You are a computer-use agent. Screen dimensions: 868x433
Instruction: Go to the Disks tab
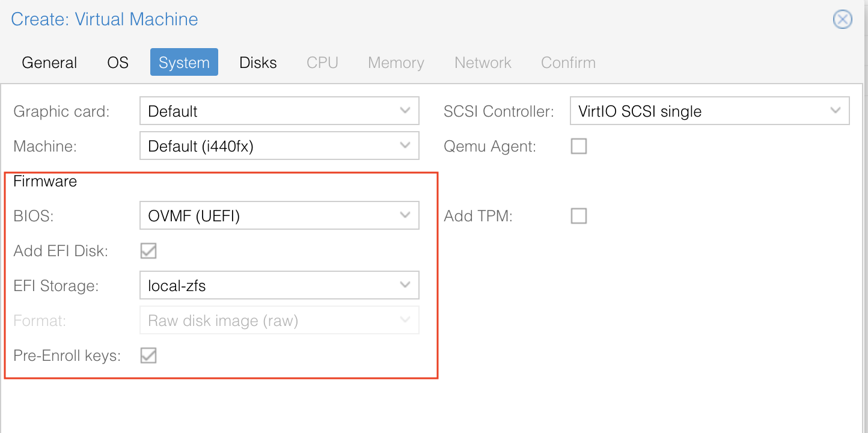(x=258, y=63)
